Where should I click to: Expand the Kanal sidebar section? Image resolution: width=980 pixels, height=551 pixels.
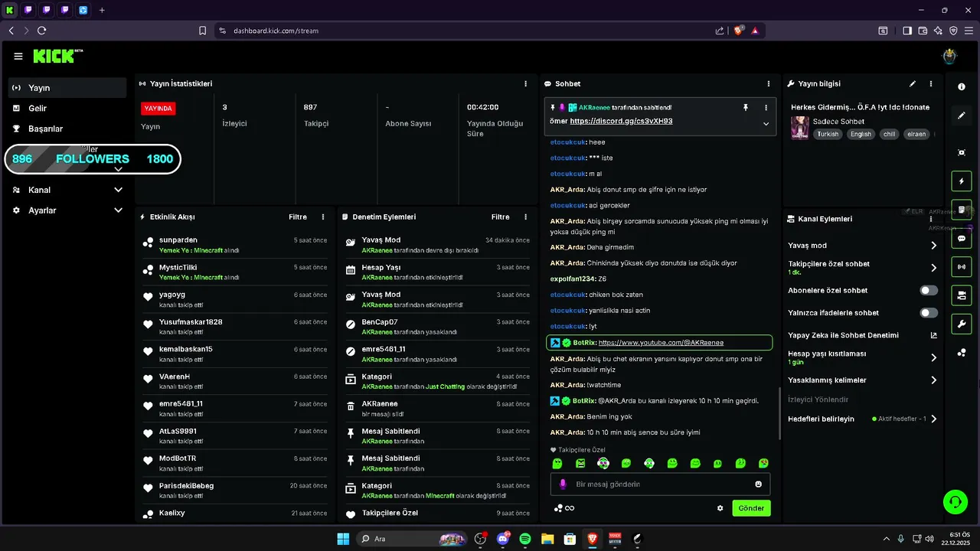tap(118, 190)
